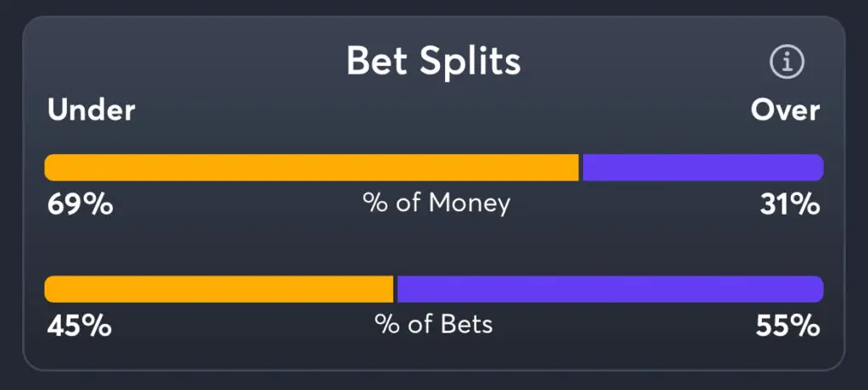This screenshot has width=868, height=390.
Task: Select the "% of Bets" label
Action: coord(433,324)
